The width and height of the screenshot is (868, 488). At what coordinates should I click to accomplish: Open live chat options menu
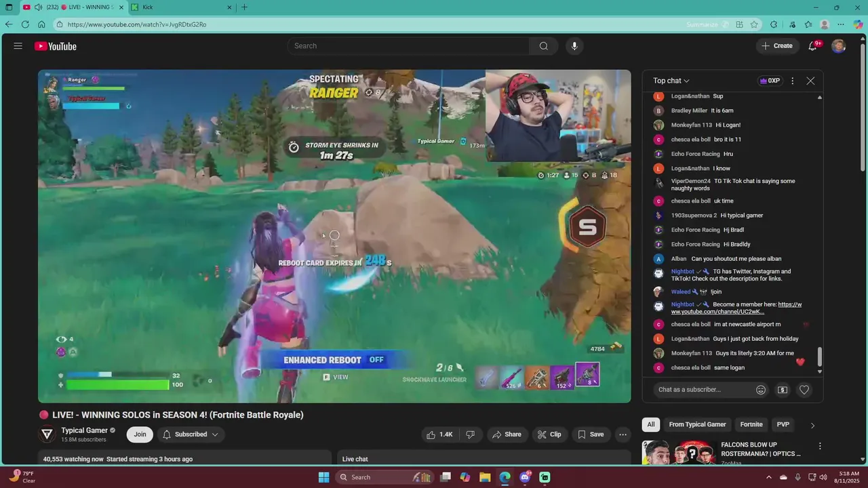(x=792, y=81)
